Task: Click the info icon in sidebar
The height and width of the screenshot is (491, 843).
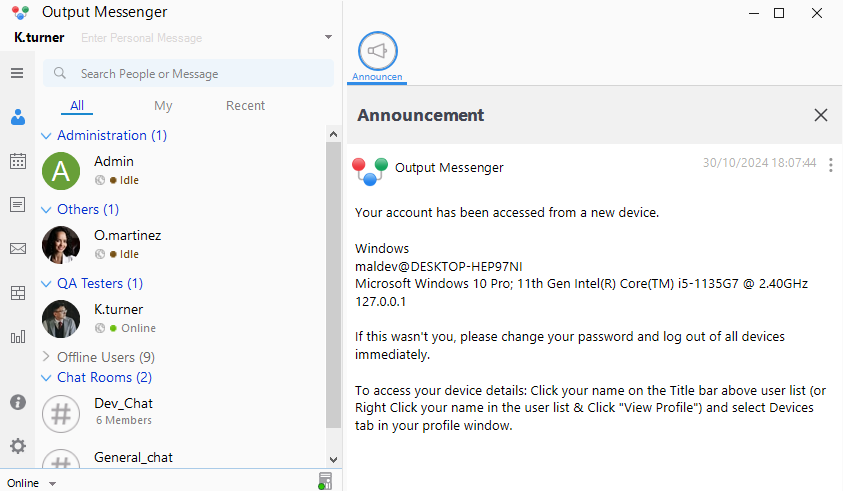Action: point(18,402)
